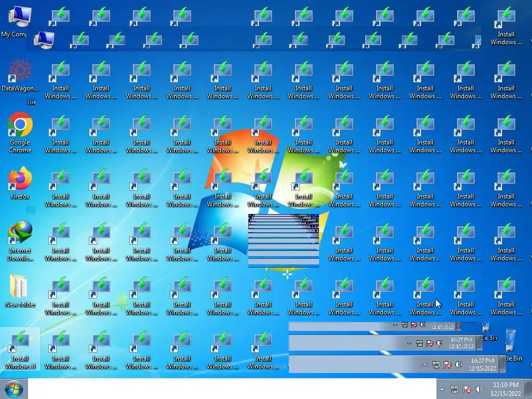Select Install Windows shortcut immediately right of Google Chrome
The width and height of the screenshot is (532, 399).
(x=60, y=134)
